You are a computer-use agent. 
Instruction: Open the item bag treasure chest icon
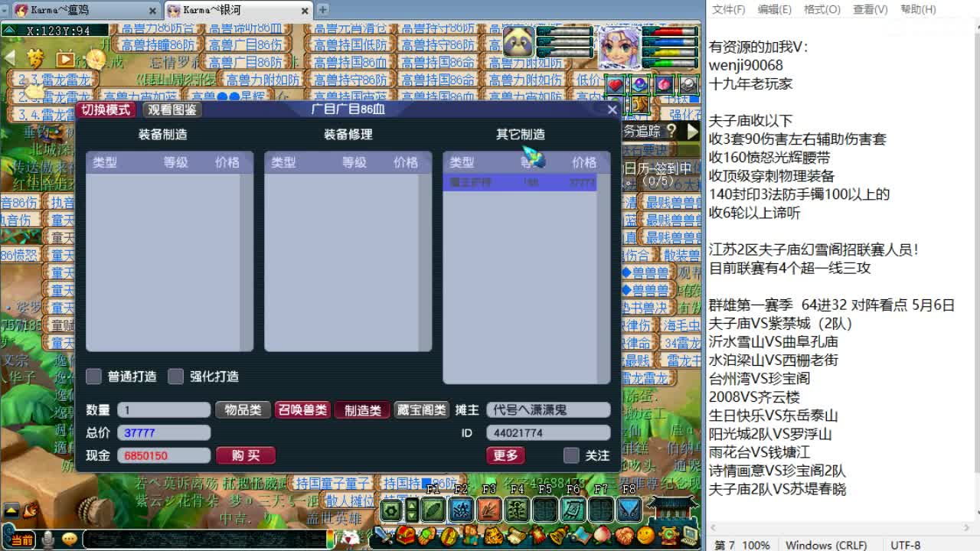[x=404, y=536]
